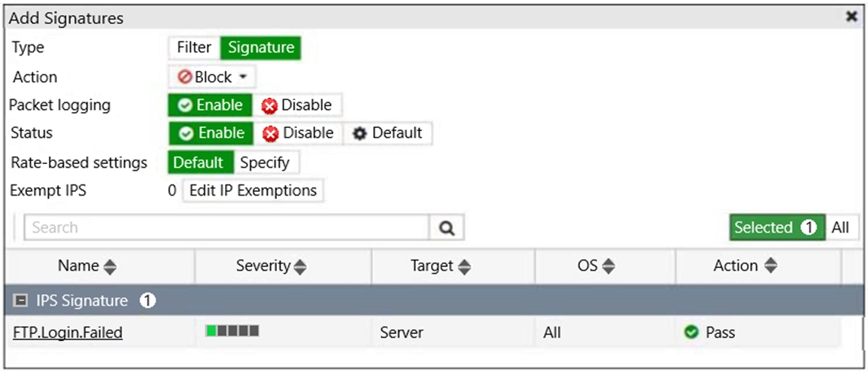Click the search magnifier icon
Viewport: 868px width, 377px height.
[x=447, y=227]
